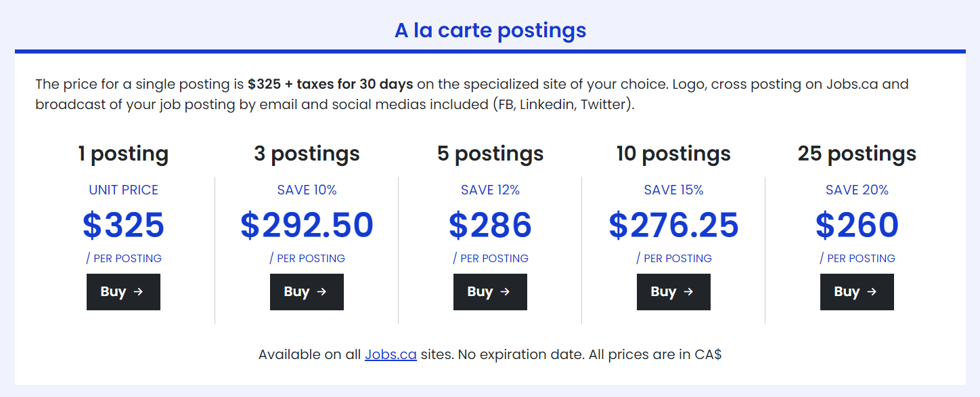Click the arrow icon in the 3 postings Buy button

tap(321, 292)
